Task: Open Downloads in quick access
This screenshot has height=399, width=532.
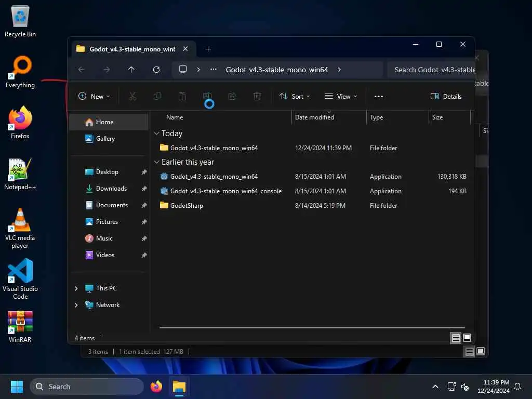Action: click(x=109, y=189)
